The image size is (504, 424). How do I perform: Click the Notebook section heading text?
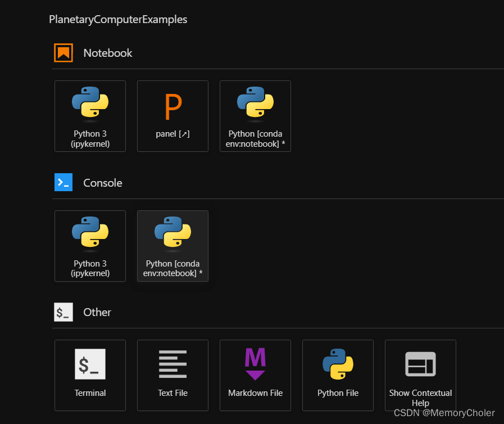(x=108, y=53)
